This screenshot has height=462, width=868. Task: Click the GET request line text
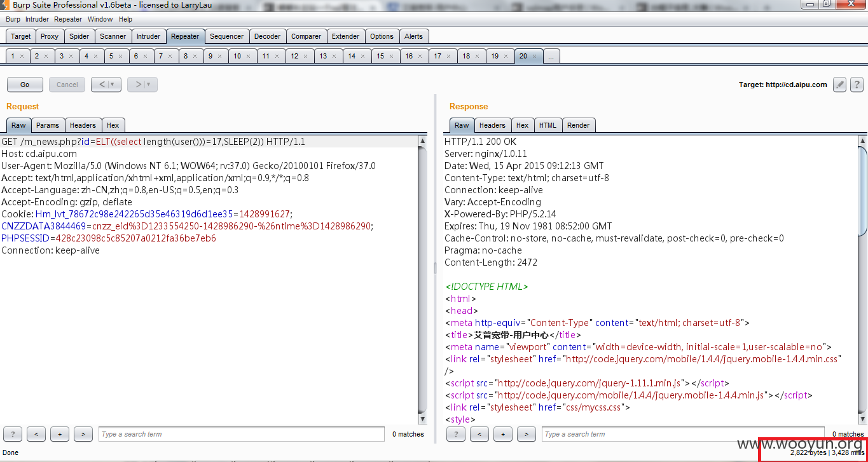(153, 142)
